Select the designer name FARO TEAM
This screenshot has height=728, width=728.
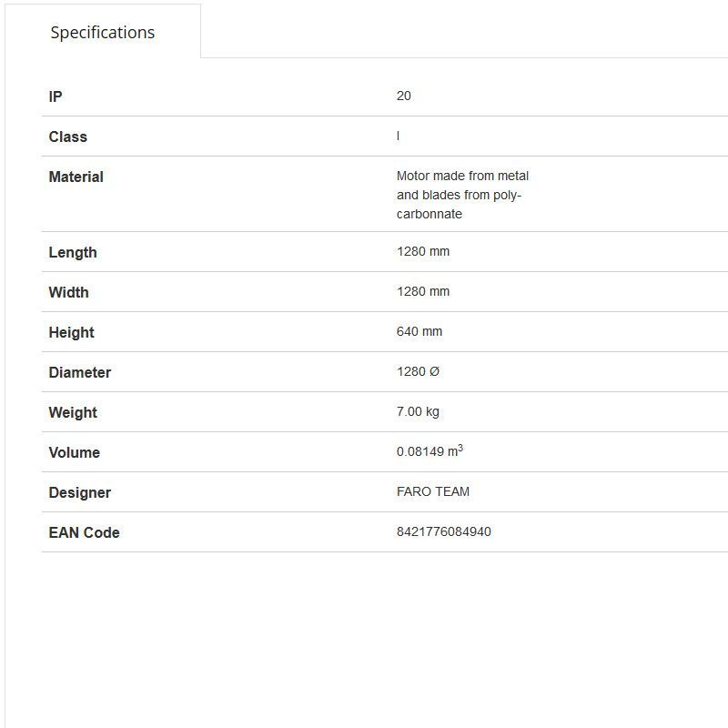[x=433, y=491]
